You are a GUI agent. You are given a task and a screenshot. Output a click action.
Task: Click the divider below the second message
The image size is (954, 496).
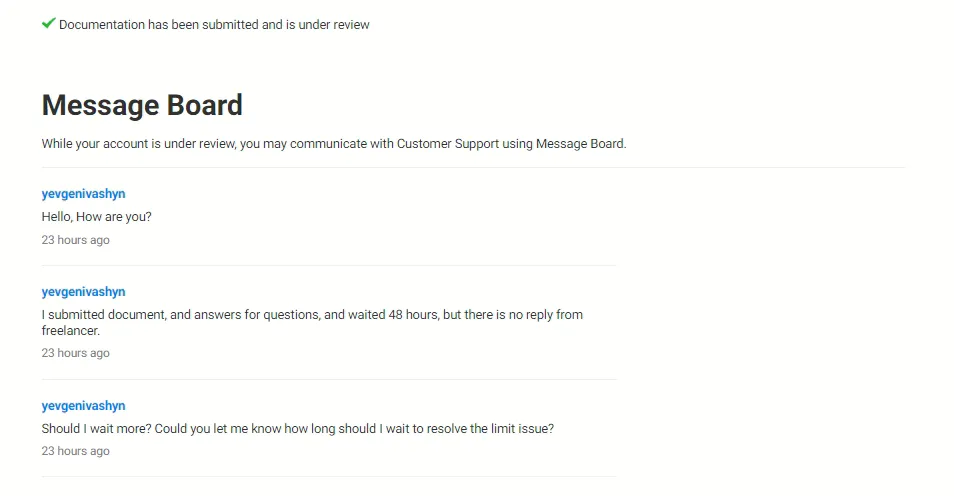(x=328, y=380)
